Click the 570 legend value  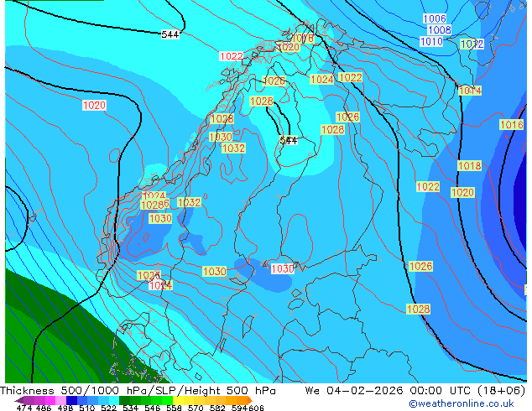click(x=196, y=408)
